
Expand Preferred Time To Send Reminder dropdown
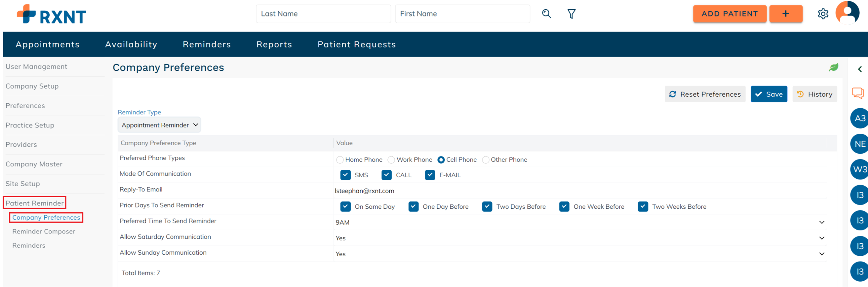[x=821, y=222]
